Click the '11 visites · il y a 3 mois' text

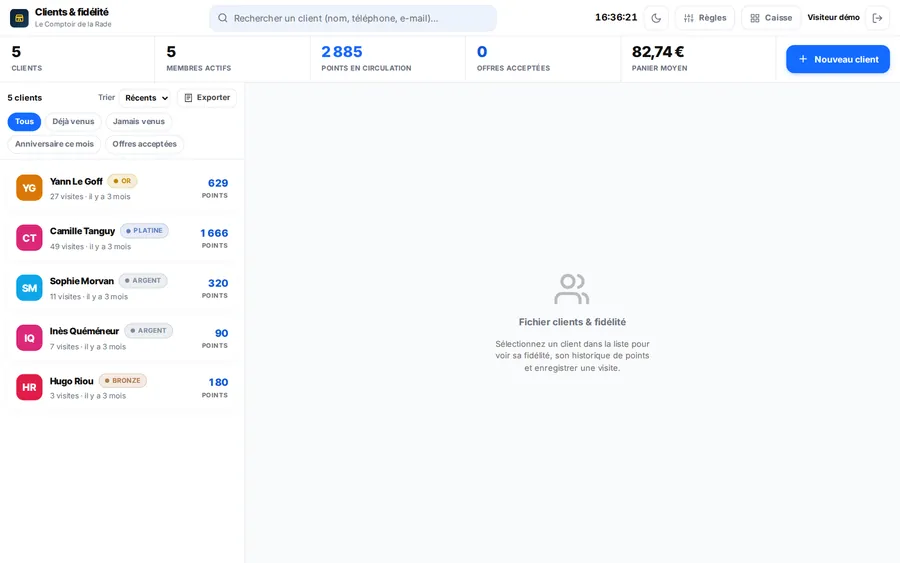pyautogui.click(x=89, y=296)
